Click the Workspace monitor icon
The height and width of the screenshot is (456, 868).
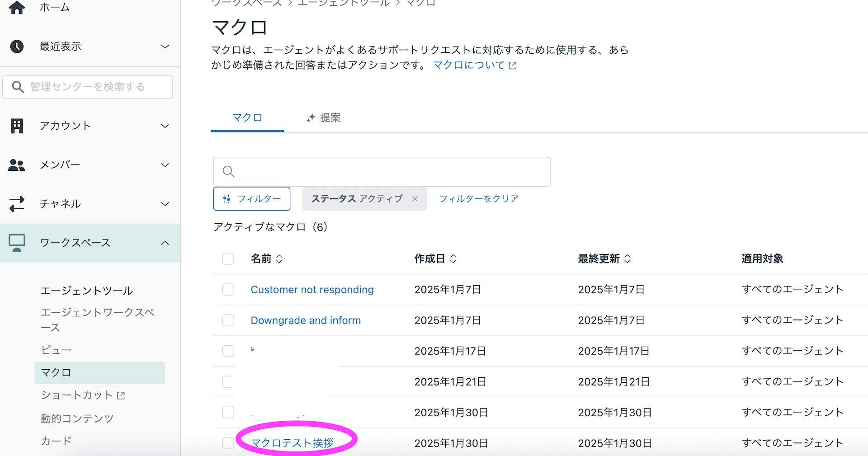[x=17, y=243]
